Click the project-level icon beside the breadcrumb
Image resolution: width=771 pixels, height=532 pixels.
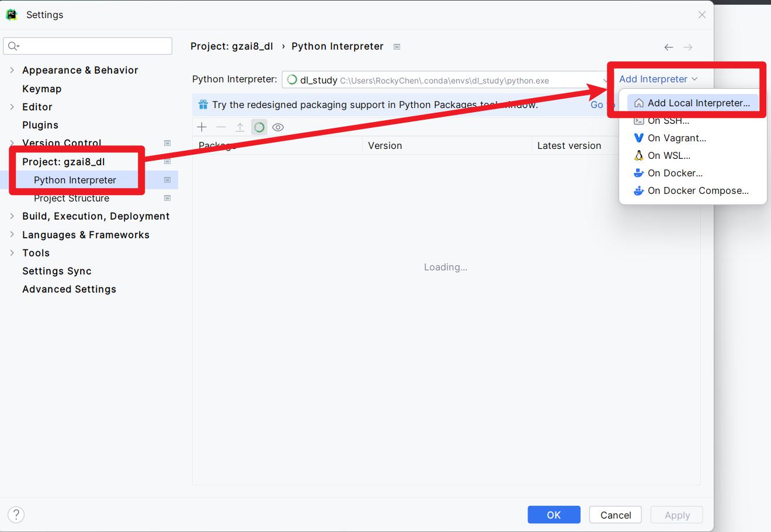397,47
